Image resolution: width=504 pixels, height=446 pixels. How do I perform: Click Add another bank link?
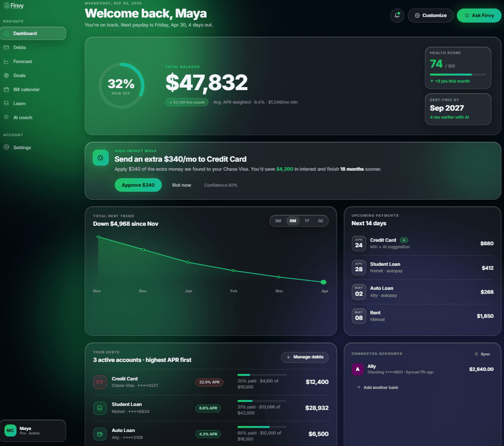tap(377, 387)
